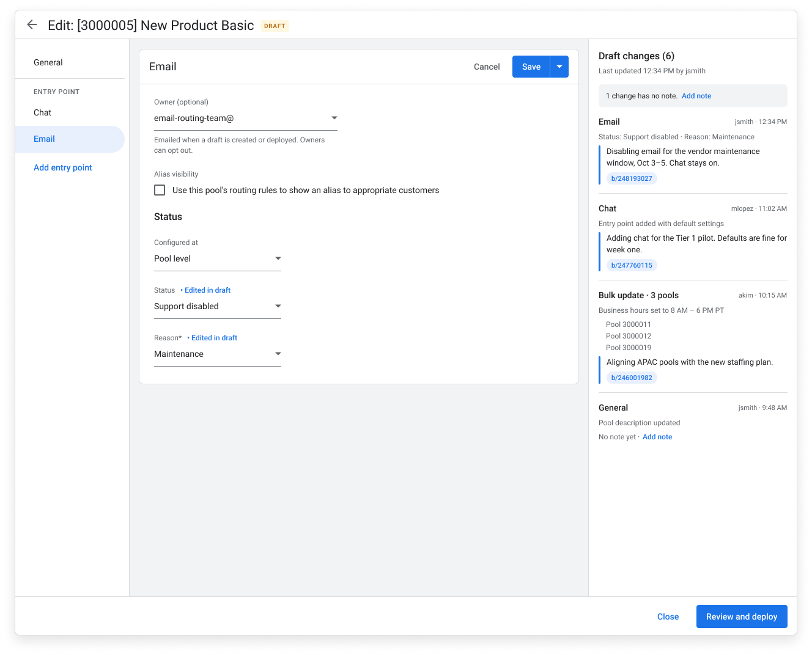Cancel the Email edits

click(487, 67)
